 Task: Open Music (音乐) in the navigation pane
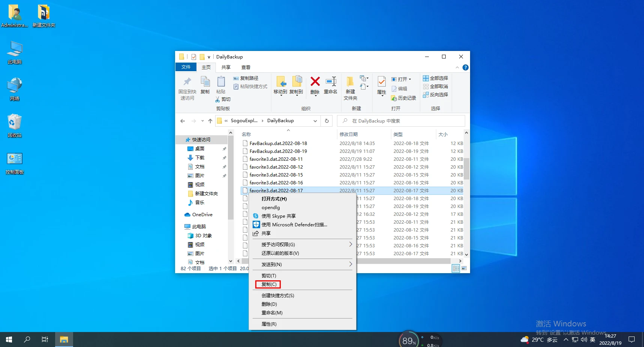(200, 203)
